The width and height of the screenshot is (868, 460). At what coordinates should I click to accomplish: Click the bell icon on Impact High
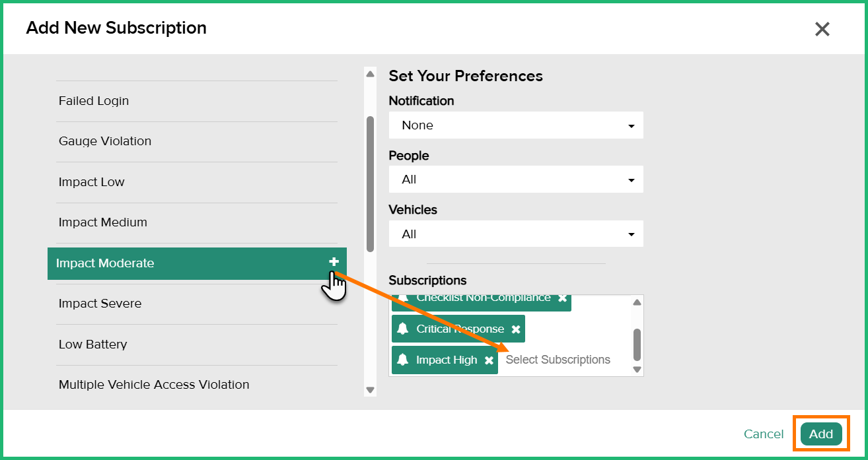click(402, 360)
